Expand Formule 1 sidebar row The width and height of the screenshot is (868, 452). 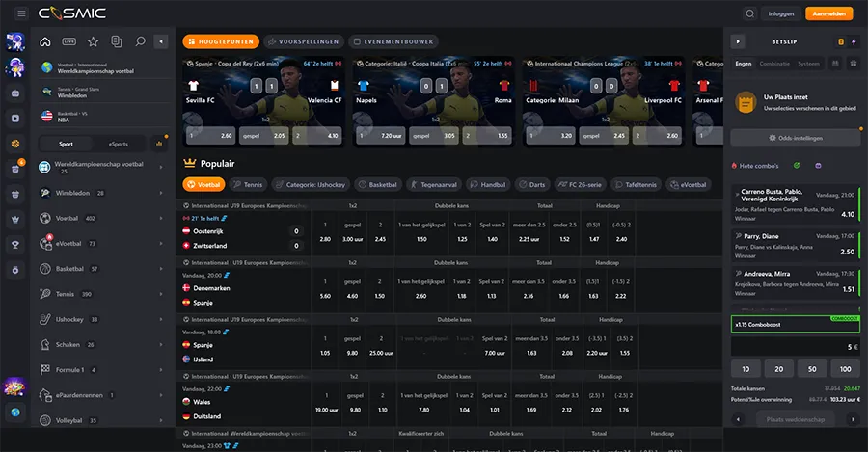[103, 369]
